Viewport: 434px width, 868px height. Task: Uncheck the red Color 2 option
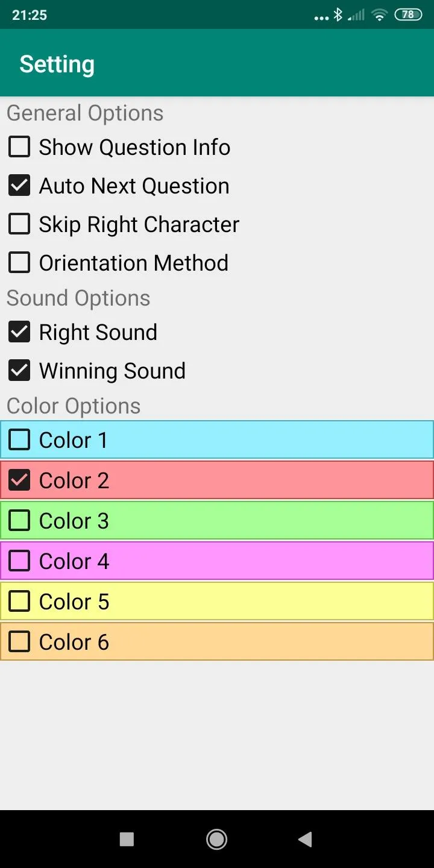(x=217, y=480)
